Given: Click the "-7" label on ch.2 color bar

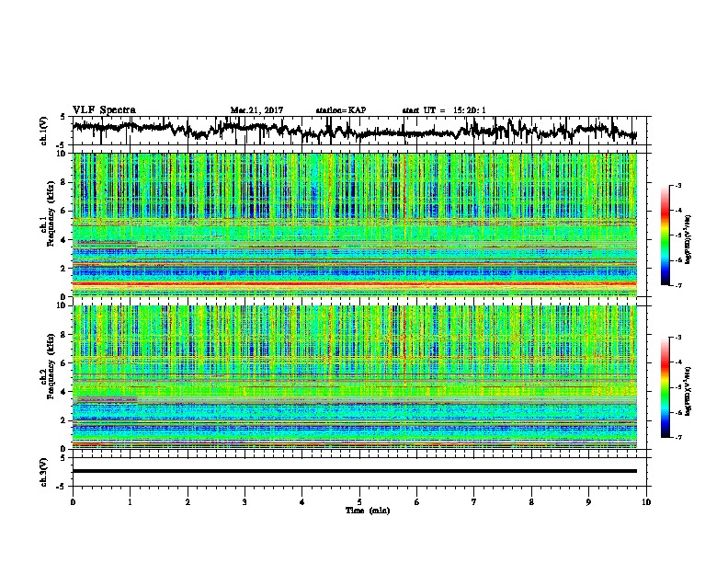Looking at the screenshot, I should 677,438.
